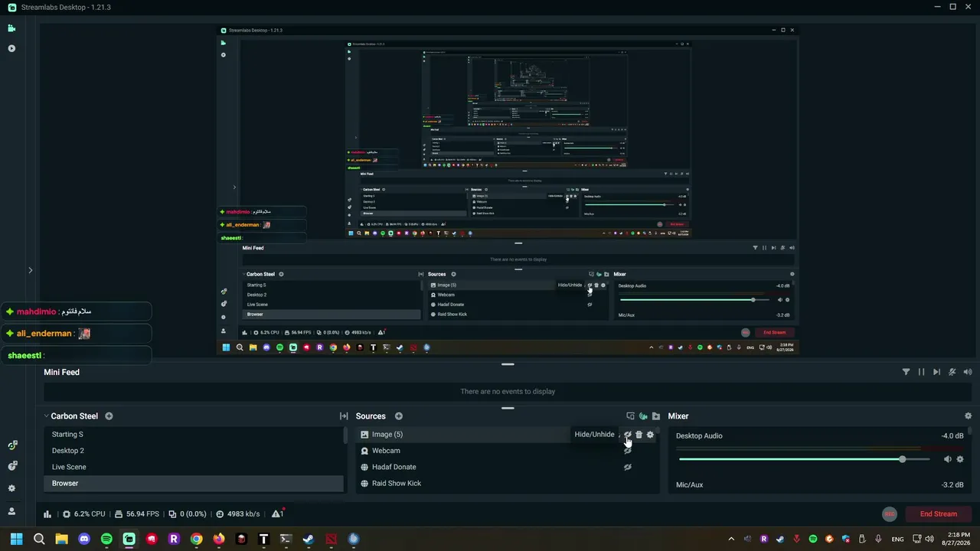
Task: Click the mahdimio chat message in the preview
Action: 77,312
